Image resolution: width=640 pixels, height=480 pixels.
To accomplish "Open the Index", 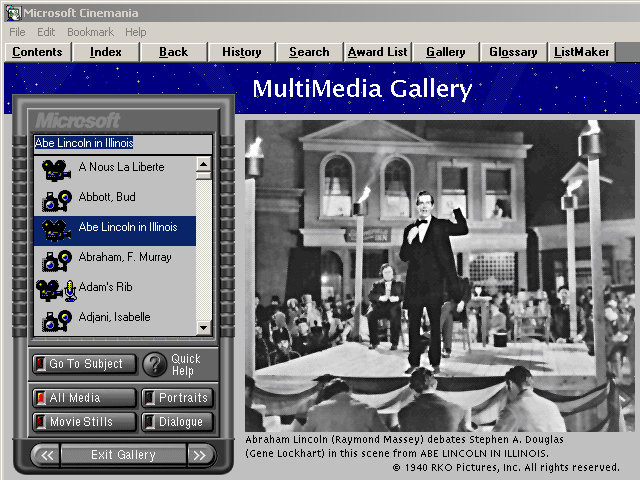I will pyautogui.click(x=106, y=52).
